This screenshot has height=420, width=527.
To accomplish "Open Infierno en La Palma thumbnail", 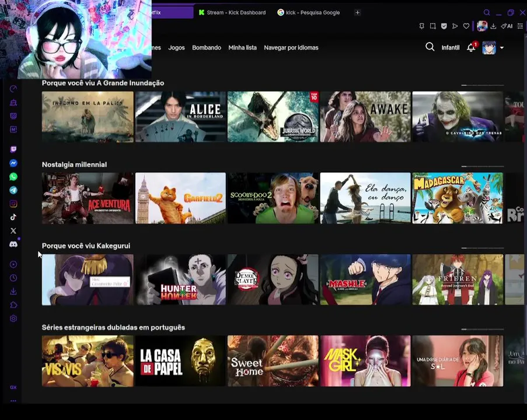I will [88, 117].
